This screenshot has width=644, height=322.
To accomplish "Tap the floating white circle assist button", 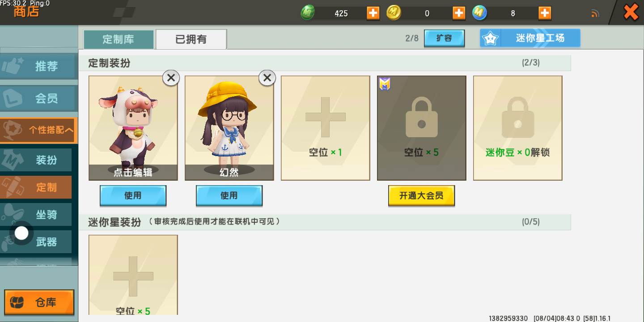I will click(x=21, y=233).
